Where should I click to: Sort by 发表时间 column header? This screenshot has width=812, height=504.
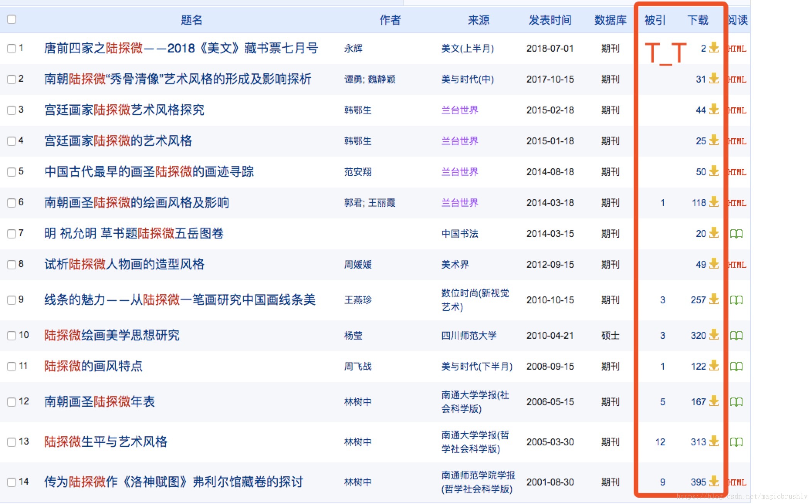[x=550, y=20]
